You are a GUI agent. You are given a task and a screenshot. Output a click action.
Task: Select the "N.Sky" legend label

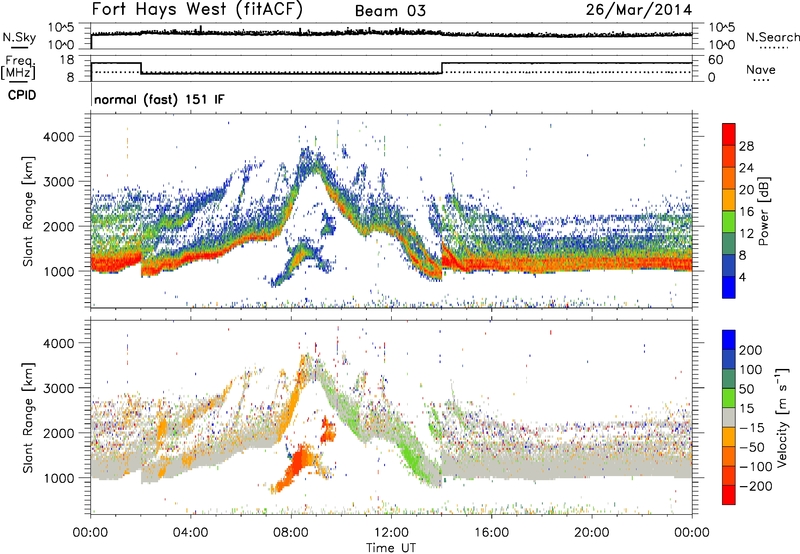click(19, 37)
